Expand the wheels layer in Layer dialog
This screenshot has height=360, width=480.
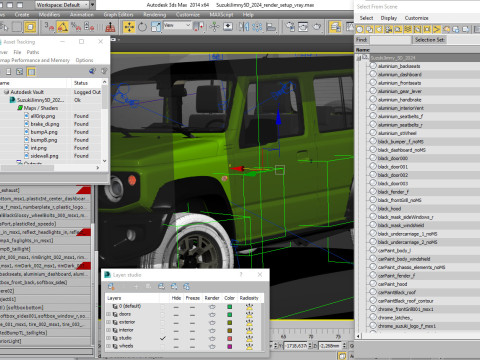[108, 346]
